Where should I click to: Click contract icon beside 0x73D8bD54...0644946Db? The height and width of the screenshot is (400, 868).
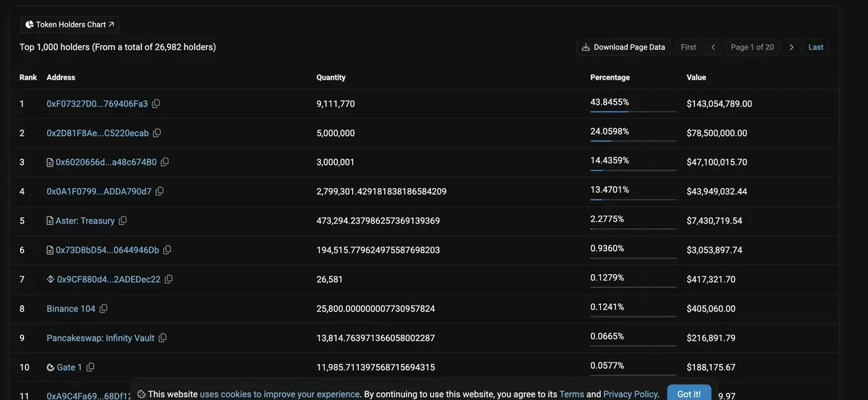pyautogui.click(x=50, y=250)
